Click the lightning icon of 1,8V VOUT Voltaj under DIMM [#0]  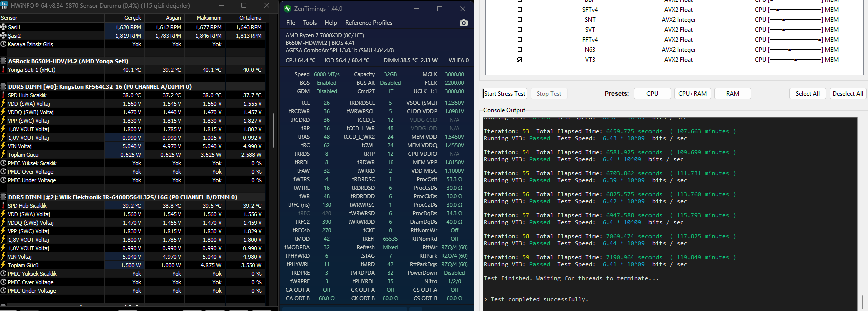click(4, 129)
